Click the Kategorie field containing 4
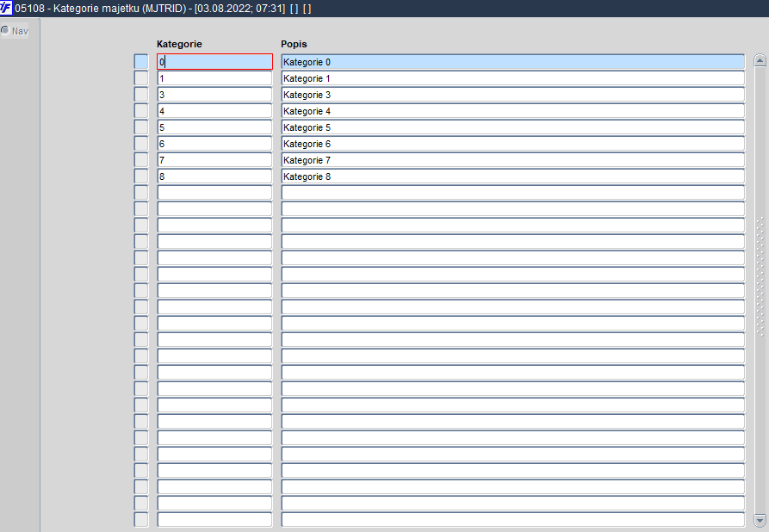769x532 pixels. pyautogui.click(x=214, y=111)
